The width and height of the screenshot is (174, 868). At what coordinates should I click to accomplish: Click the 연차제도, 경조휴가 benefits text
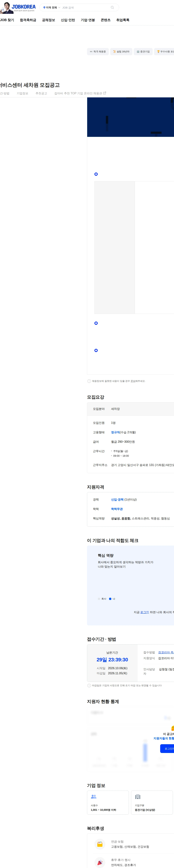124,865
